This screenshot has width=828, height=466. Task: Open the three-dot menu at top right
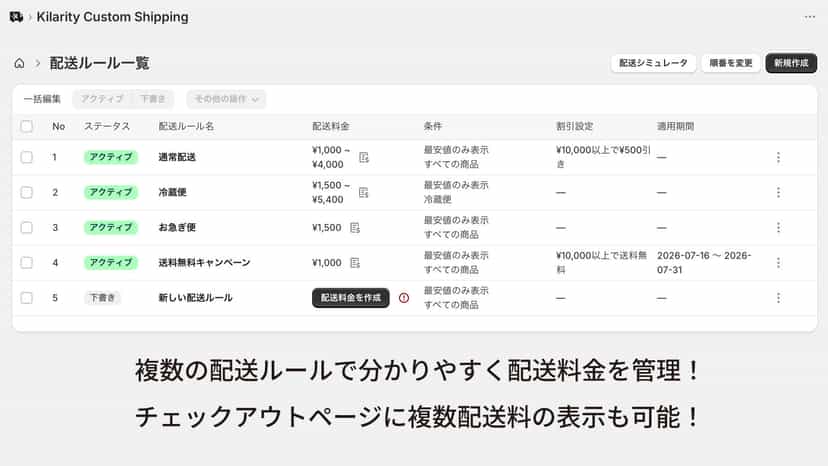(x=810, y=17)
